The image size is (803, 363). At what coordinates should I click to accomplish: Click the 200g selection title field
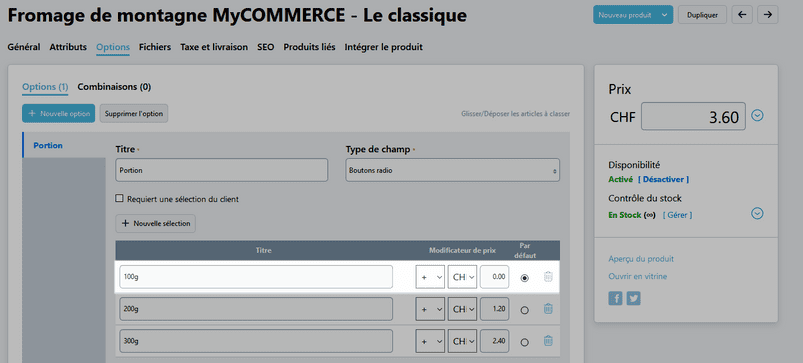[256, 309]
